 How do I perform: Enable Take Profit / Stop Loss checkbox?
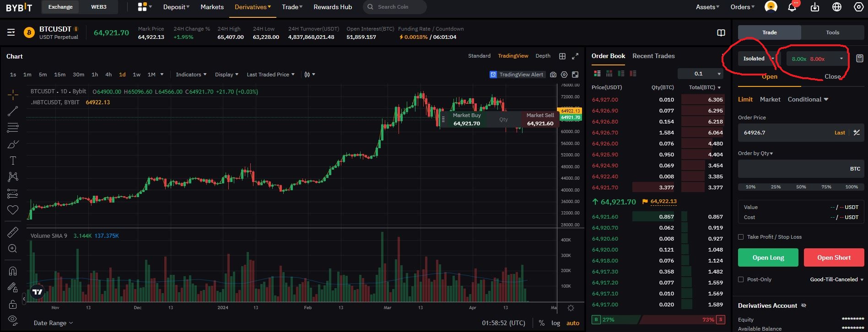point(741,237)
